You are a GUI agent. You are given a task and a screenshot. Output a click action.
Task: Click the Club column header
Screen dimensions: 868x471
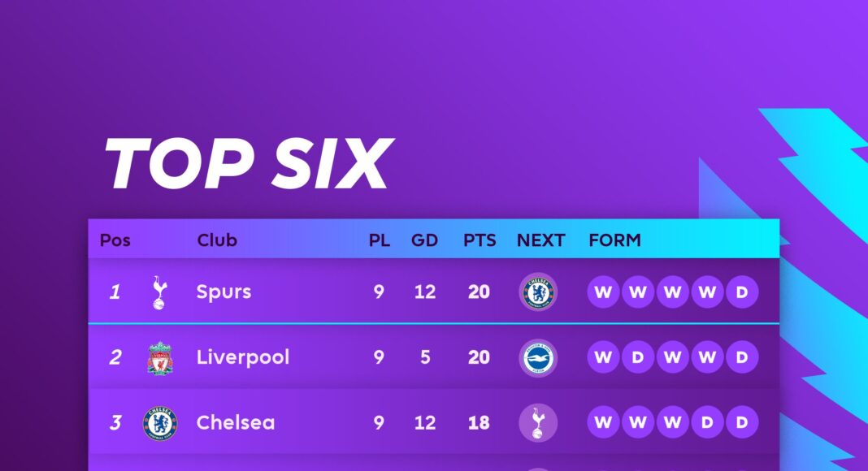[x=217, y=240]
